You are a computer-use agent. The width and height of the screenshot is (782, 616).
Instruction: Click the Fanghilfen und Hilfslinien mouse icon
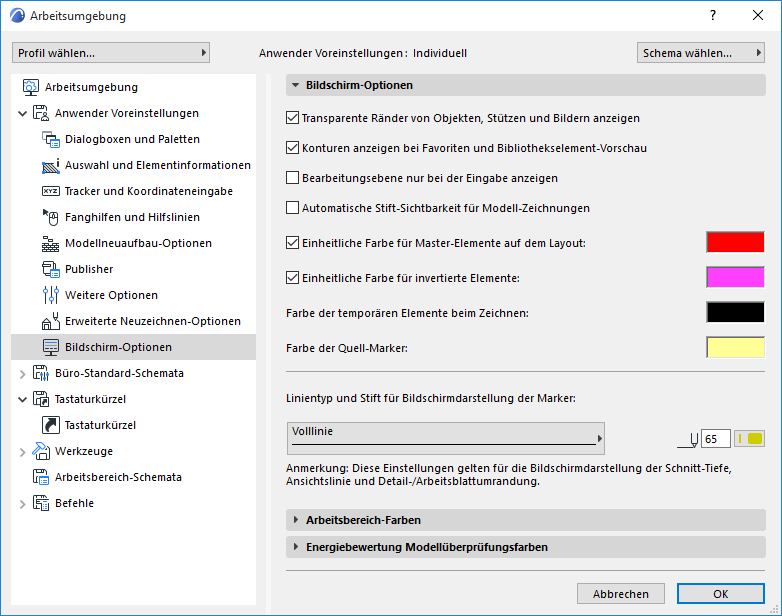tap(50, 217)
